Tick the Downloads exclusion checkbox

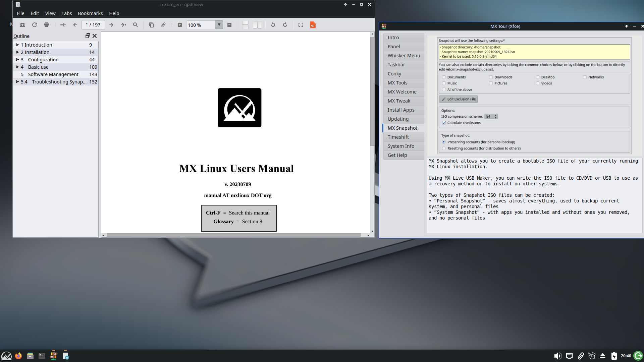coord(491,77)
